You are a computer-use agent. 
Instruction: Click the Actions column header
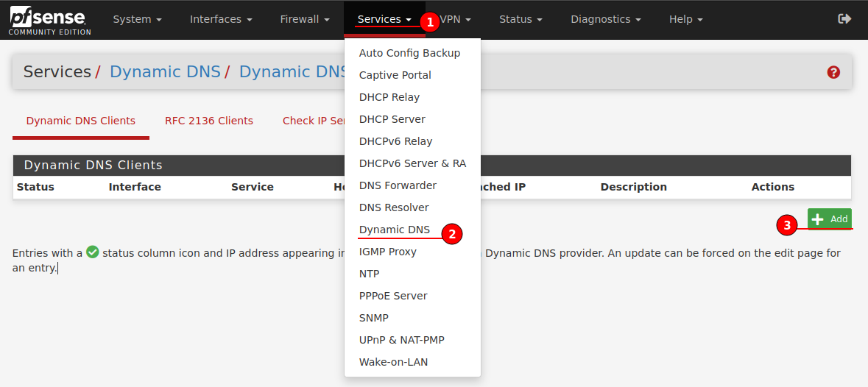773,188
